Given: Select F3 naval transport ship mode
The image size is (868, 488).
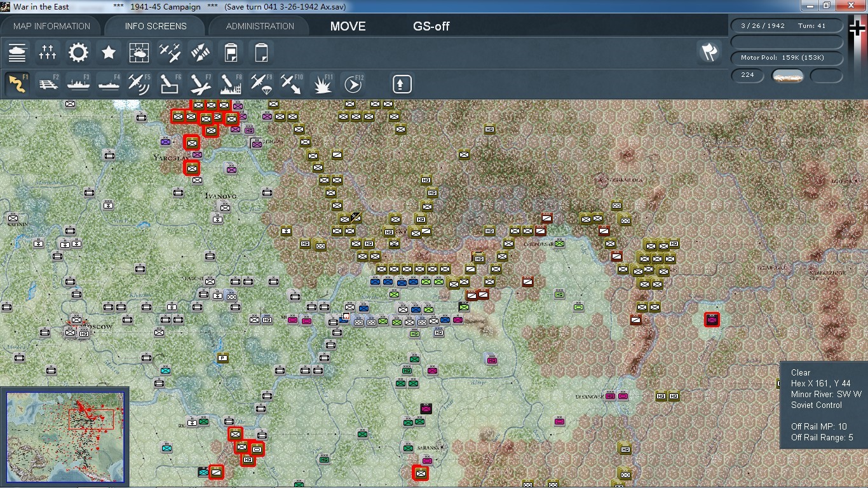Looking at the screenshot, I should (79, 83).
